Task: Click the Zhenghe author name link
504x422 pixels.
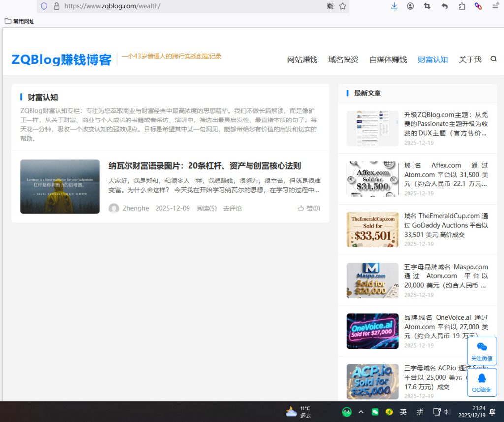Action: point(136,208)
